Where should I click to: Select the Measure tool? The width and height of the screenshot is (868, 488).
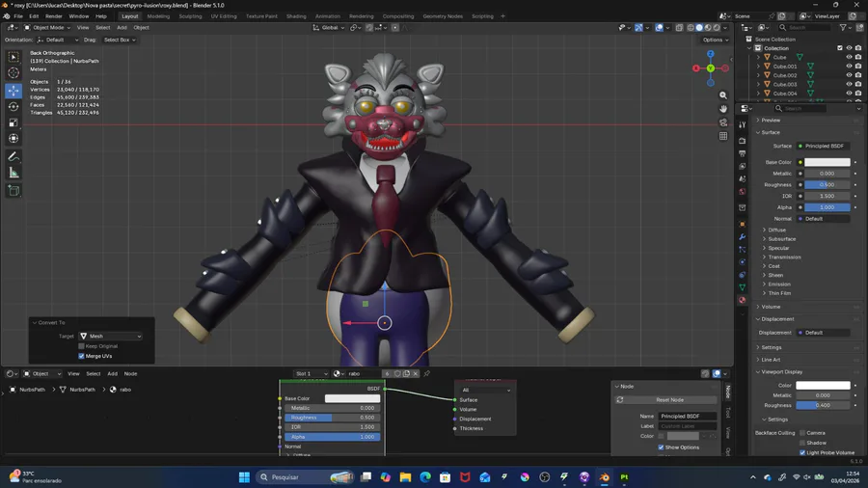pos(14,174)
